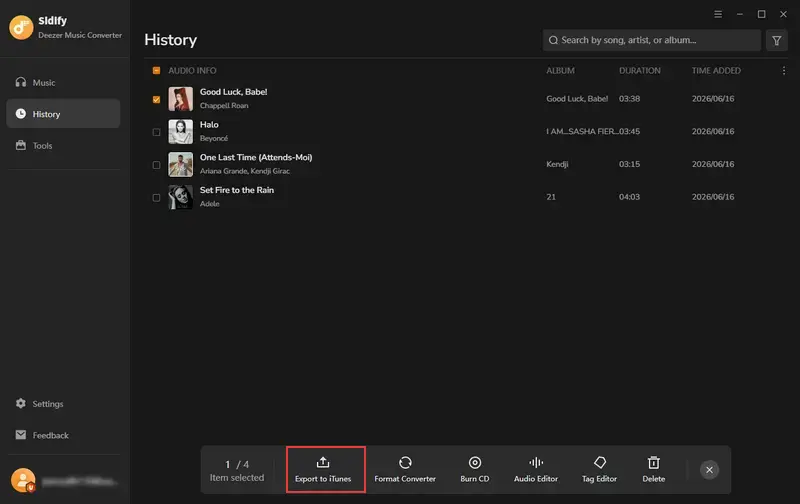The image size is (800, 504).
Task: Select the History sidebar item
Action: 63,114
